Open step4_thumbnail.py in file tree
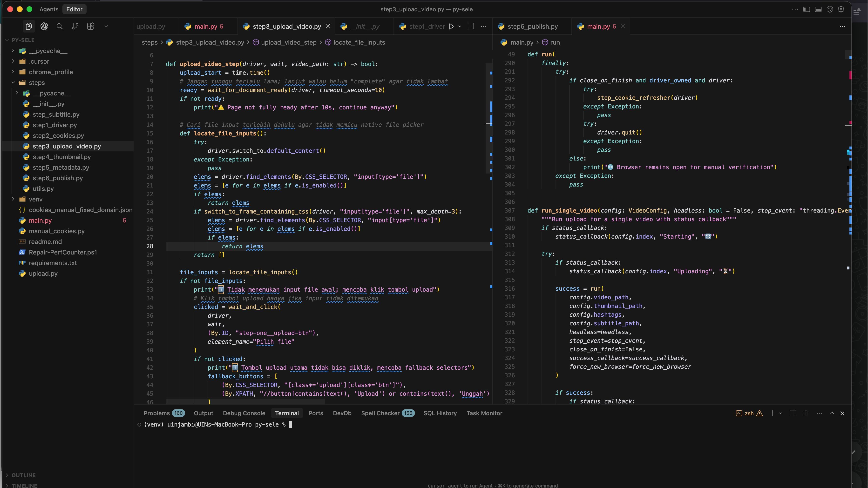Image resolution: width=868 pixels, height=488 pixels. 62,157
